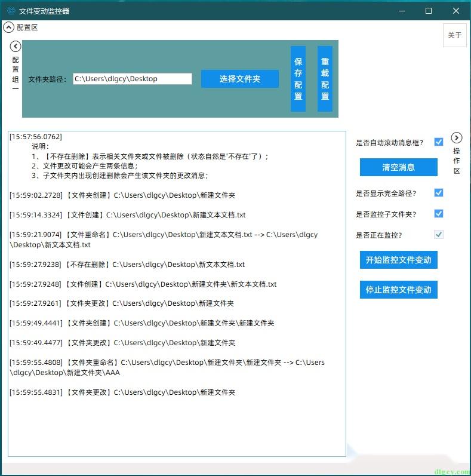Click log entry 15:59:14.3324 文件创建
Viewport: 471px width, 476px height.
coord(128,215)
